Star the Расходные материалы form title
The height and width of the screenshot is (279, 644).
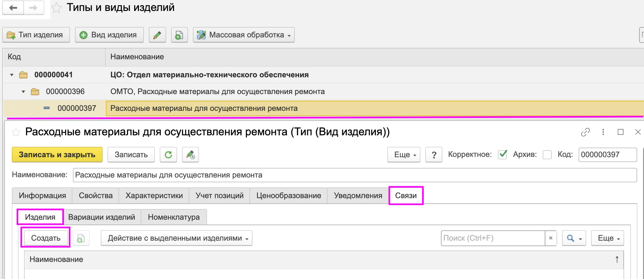tap(16, 132)
